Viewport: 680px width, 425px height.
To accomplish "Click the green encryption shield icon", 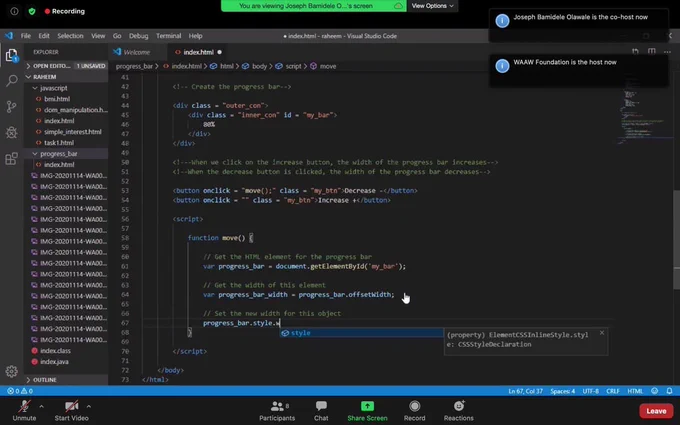I will (x=32, y=11).
